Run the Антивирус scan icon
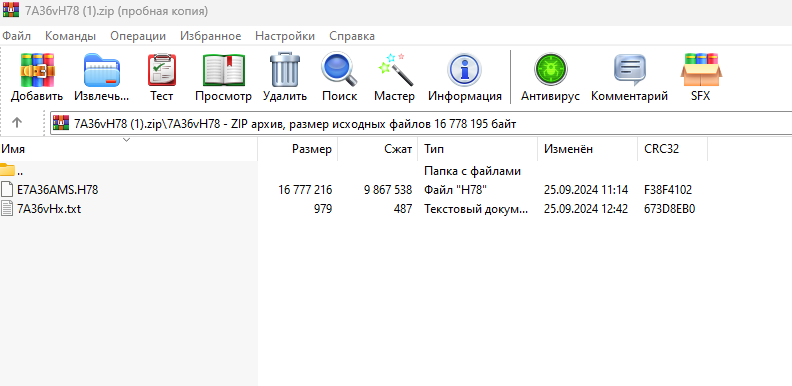Screen dimensions: 792x386 point(550,70)
